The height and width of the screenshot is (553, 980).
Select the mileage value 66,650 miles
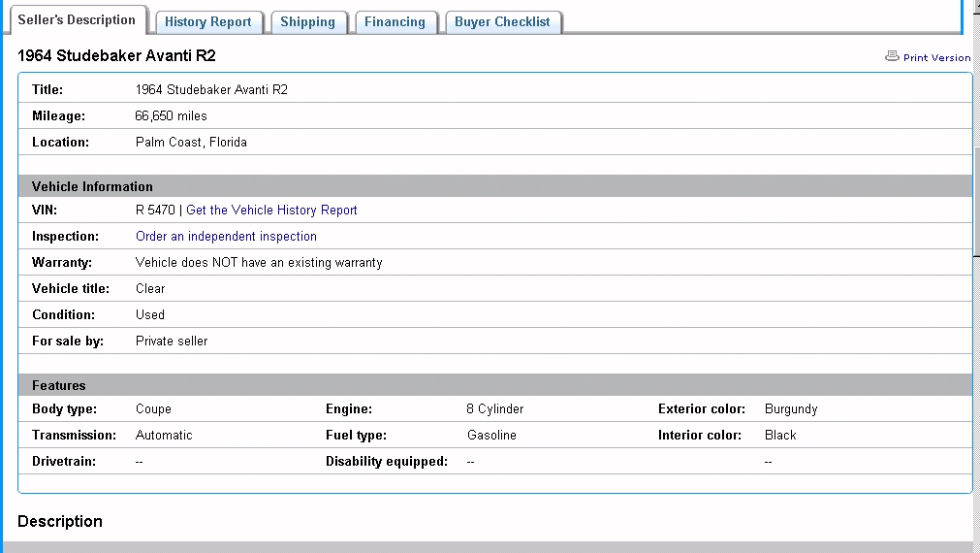point(172,116)
